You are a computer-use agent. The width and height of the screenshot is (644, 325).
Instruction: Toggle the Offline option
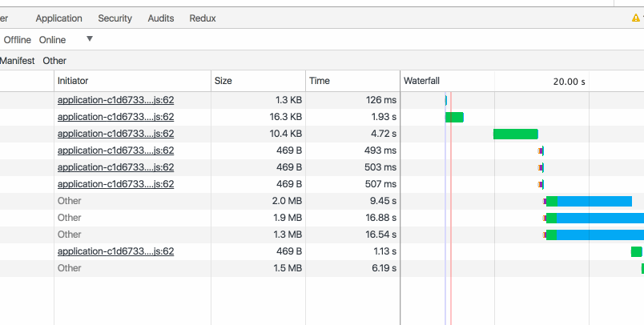tap(18, 40)
